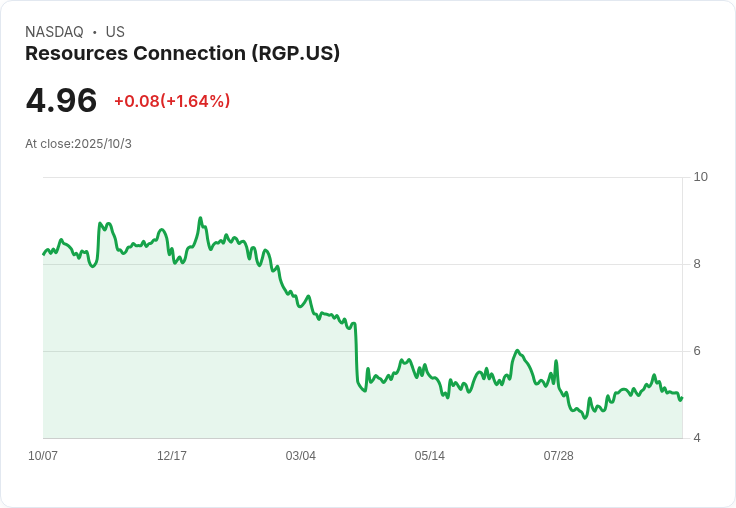The image size is (736, 508).
Task: Open the Resources Connection (RGP.US) title
Action: [x=182, y=53]
